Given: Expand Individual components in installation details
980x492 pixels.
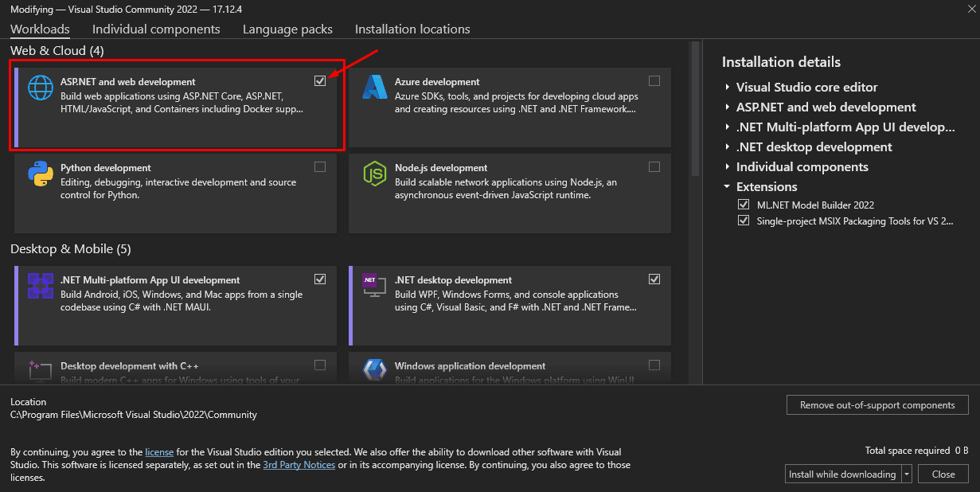Looking at the screenshot, I should (x=727, y=167).
